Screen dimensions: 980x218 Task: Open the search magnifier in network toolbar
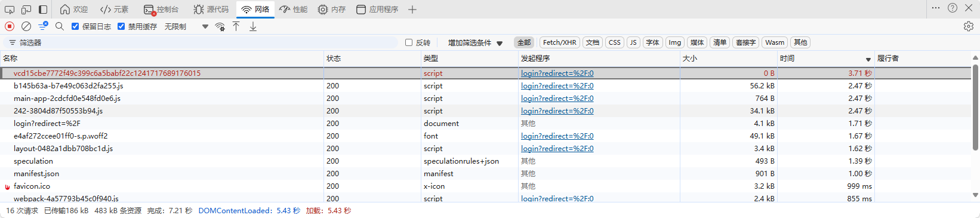tap(60, 26)
